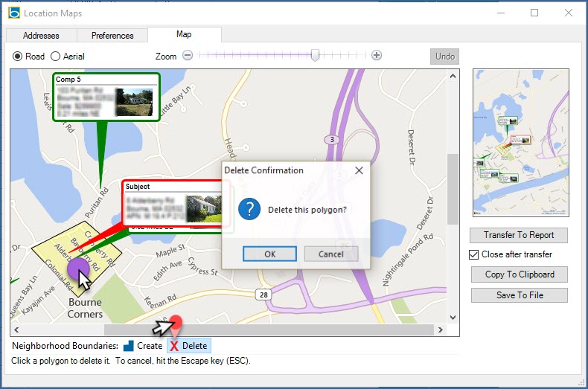The width and height of the screenshot is (588, 389).
Task: Click the red X Delete boundary button
Action: [189, 346]
